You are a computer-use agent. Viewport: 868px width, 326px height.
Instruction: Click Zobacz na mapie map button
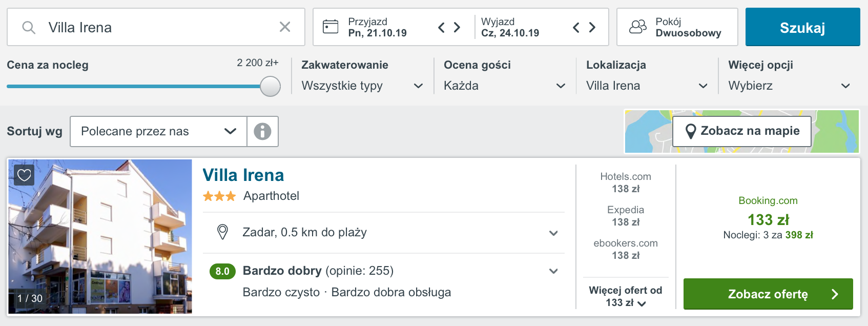[x=741, y=131]
